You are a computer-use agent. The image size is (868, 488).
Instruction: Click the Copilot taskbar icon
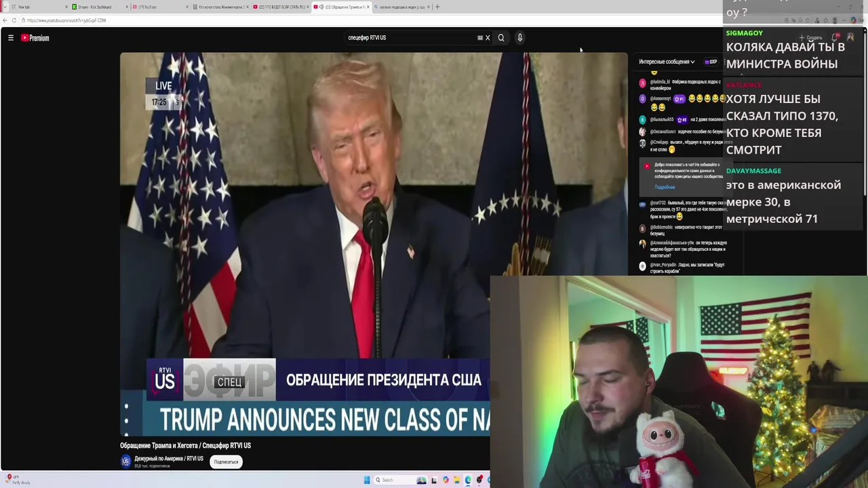coord(446,480)
